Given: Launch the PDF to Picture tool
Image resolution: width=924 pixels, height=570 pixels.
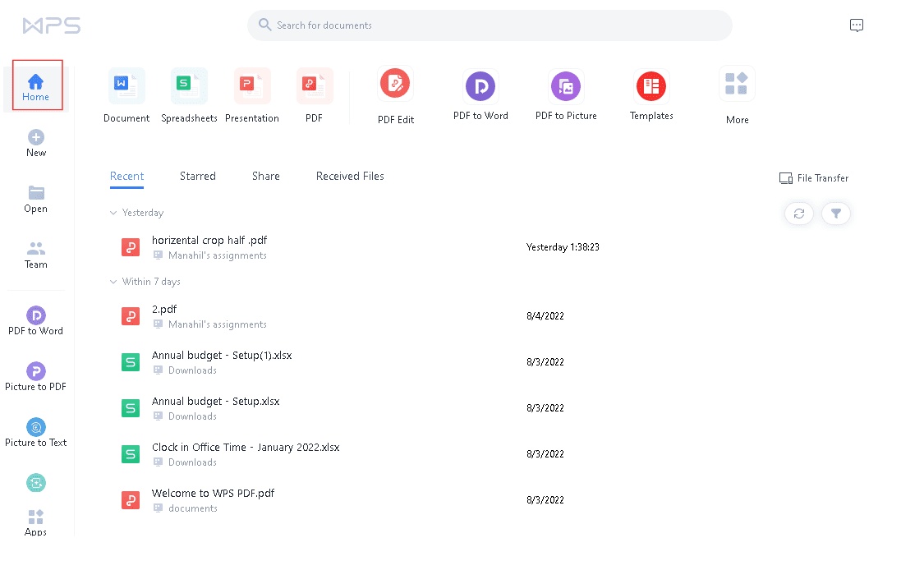Looking at the screenshot, I should tap(566, 86).
